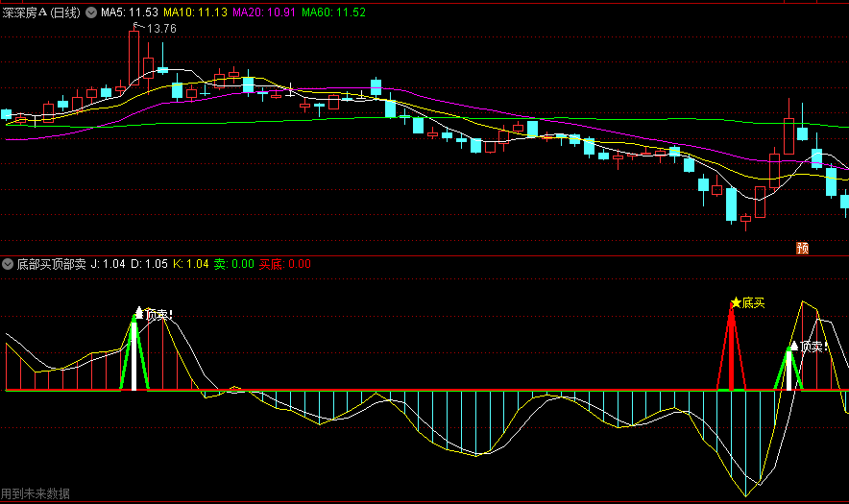Select the MA5 moving average label
The width and height of the screenshot is (849, 504).
(130, 13)
